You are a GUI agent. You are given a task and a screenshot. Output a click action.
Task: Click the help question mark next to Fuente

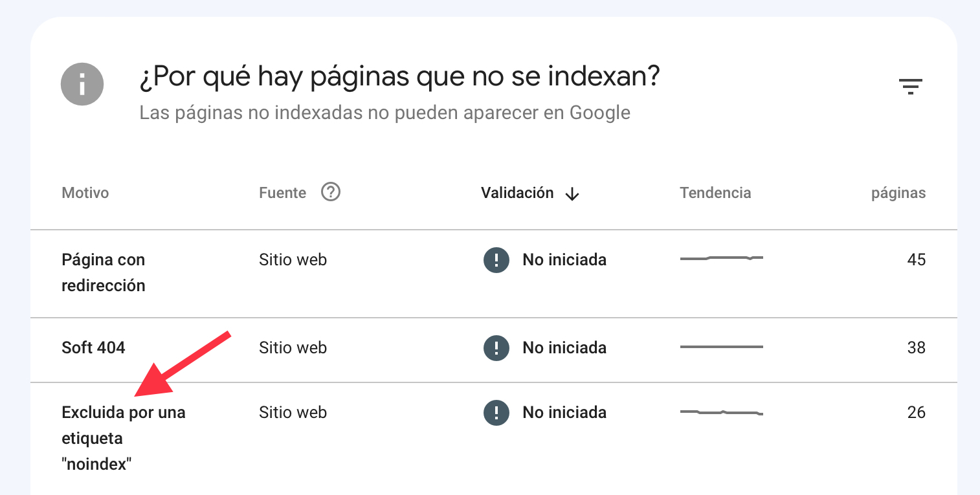point(330,192)
